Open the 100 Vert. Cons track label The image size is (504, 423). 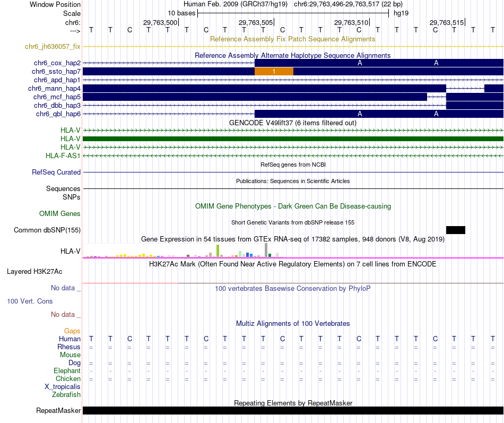(30, 301)
